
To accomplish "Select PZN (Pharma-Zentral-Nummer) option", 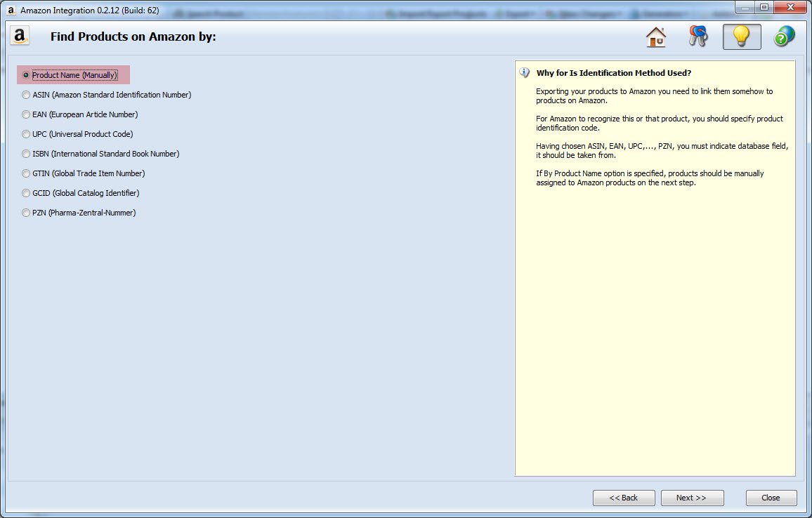I will 79,213.
